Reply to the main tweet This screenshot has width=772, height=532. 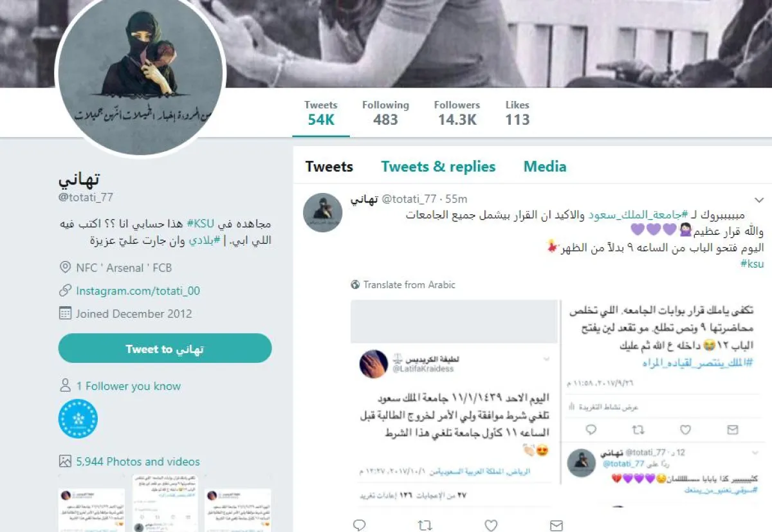click(x=360, y=525)
